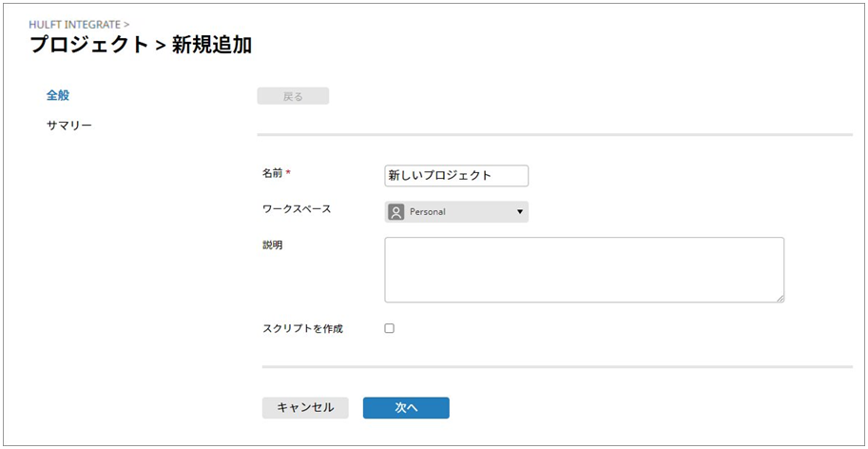Screen dimensions: 868x449
Task: Click the 説明 field label
Action: tap(272, 245)
